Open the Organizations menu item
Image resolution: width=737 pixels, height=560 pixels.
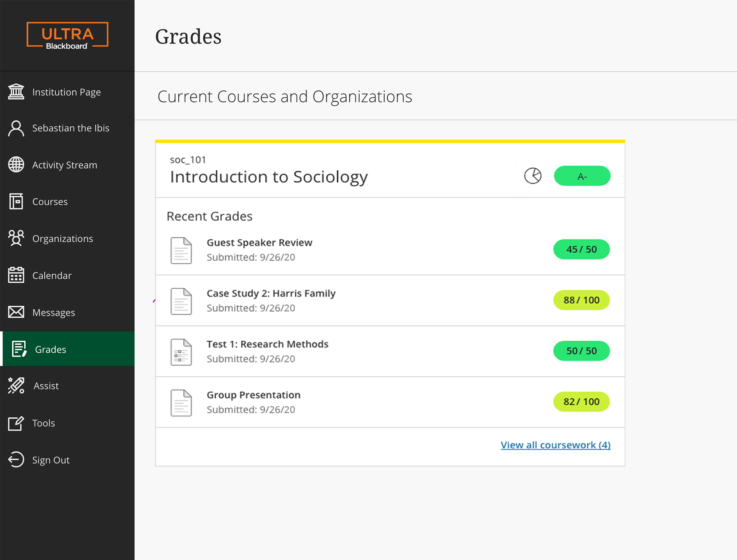[67, 238]
